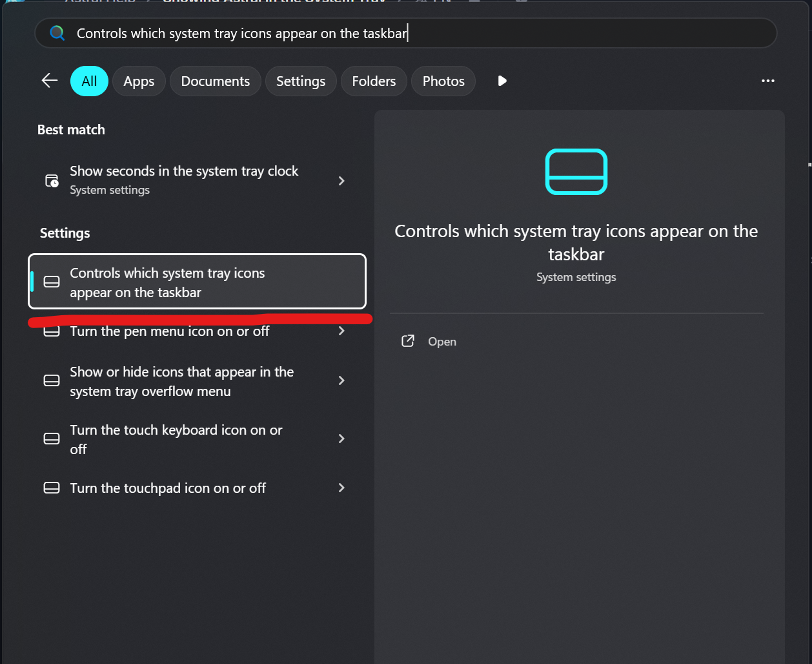This screenshot has width=812, height=664.
Task: Click taskbar icon beside Show or hide icons
Action: point(52,380)
